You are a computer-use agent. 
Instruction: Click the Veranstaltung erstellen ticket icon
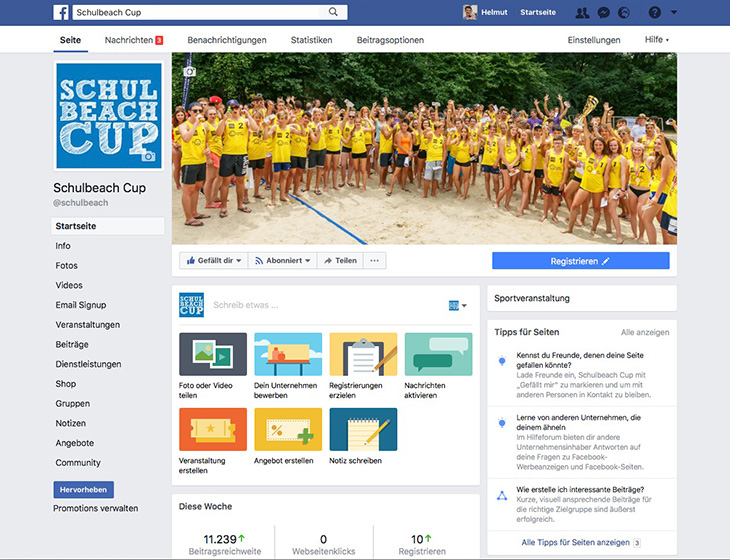(x=213, y=429)
